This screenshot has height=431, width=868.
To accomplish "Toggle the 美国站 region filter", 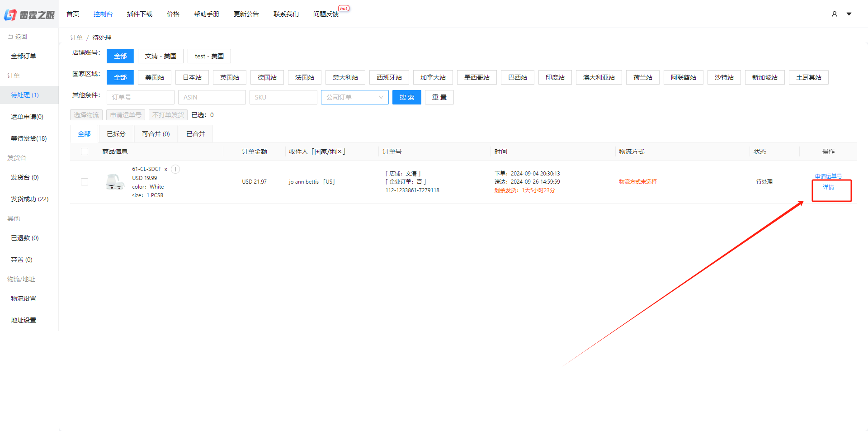I will click(x=154, y=77).
